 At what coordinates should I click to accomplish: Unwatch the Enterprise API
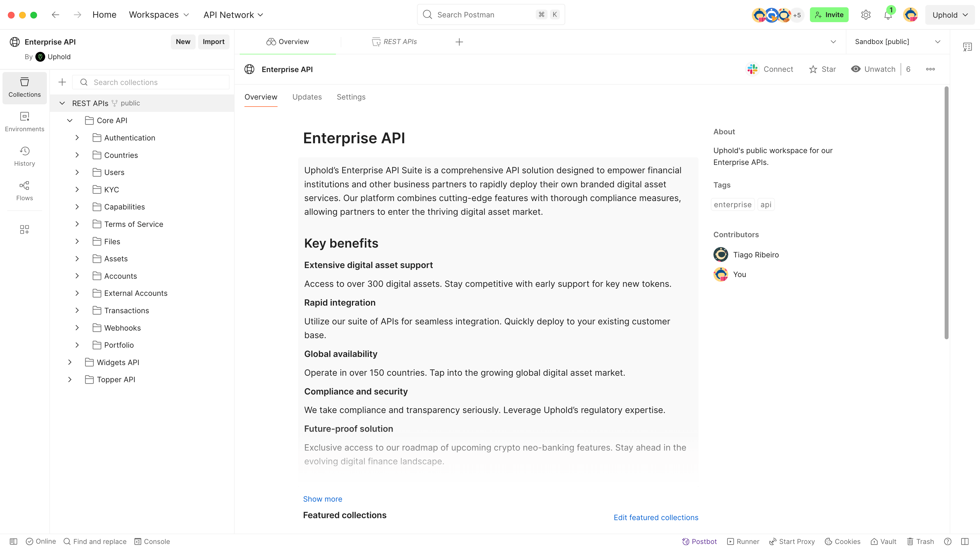pyautogui.click(x=873, y=69)
